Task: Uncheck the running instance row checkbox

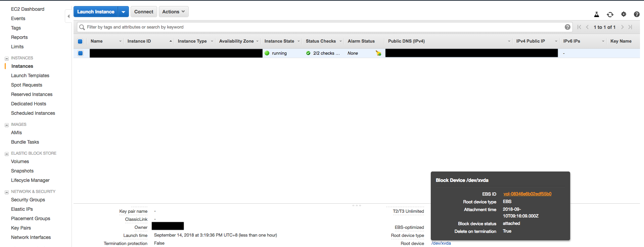Action: coord(81,53)
